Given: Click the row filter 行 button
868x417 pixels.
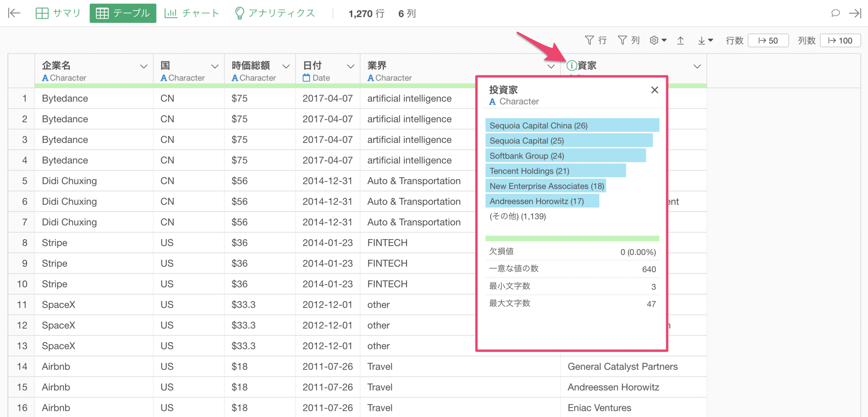Looking at the screenshot, I should click(x=596, y=41).
